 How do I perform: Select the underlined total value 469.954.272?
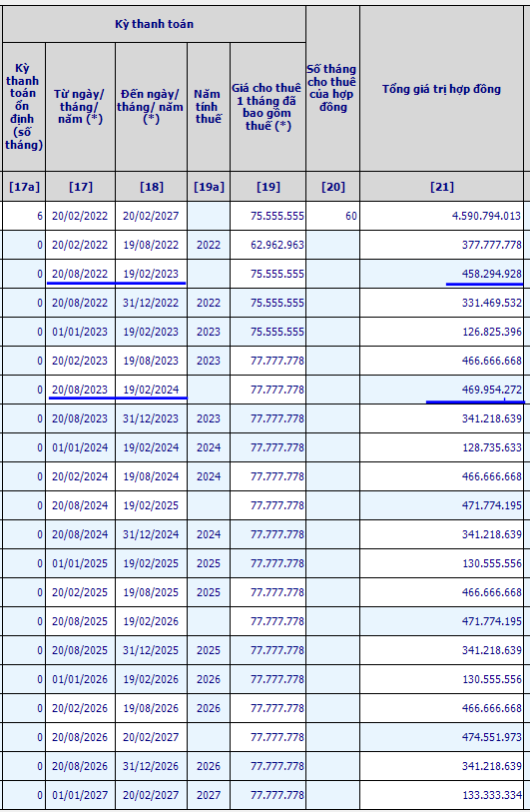(441, 390)
